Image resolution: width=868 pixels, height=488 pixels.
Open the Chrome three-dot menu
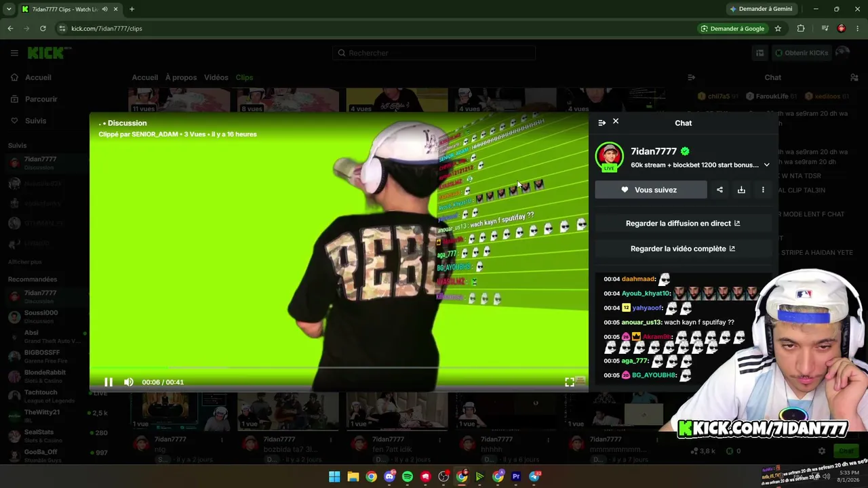coord(857,28)
